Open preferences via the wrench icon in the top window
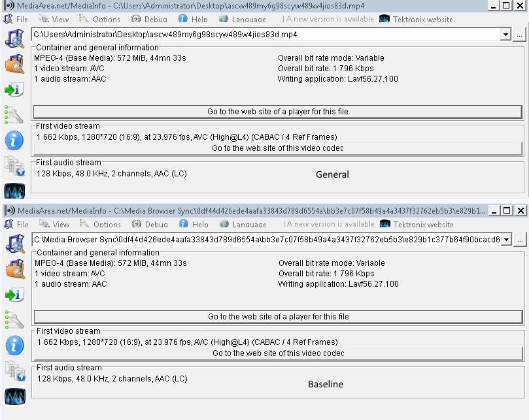529x420 pixels. (x=14, y=114)
